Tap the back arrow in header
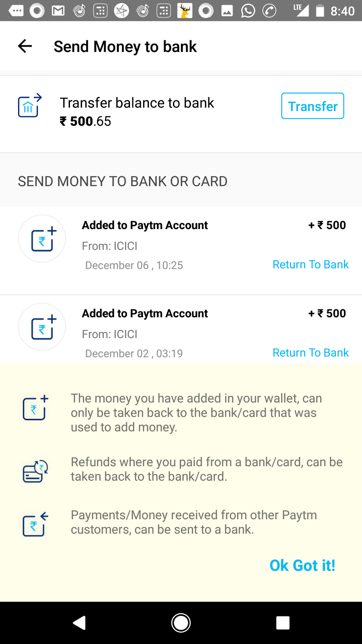 [x=25, y=46]
